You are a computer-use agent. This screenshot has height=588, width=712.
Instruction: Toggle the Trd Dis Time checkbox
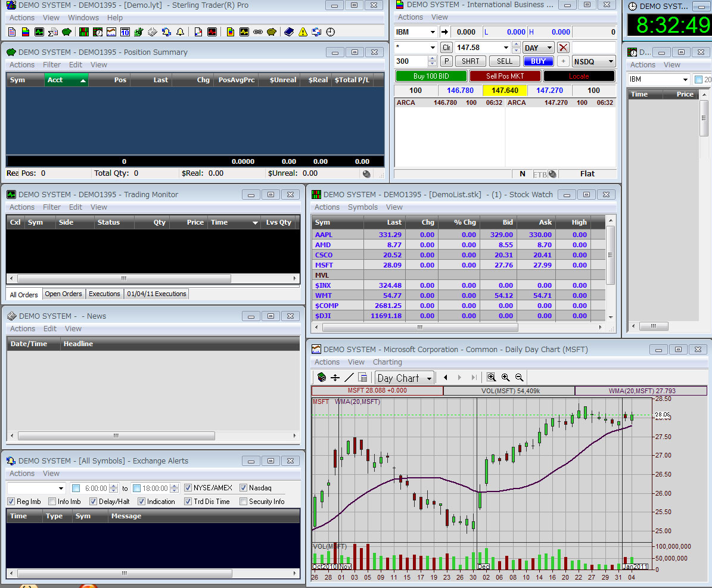point(188,501)
